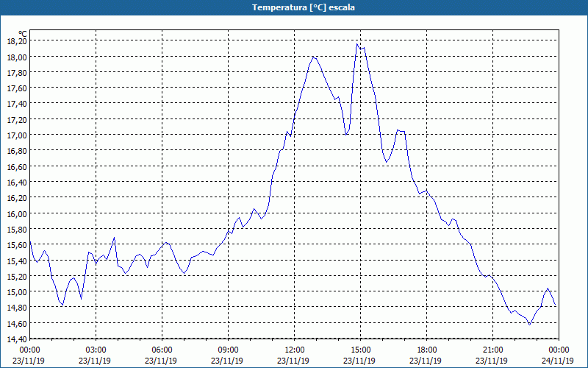Pick the 23/11/19 date under 18:00
Viewport: 588px width, 368px height.
coord(426,361)
